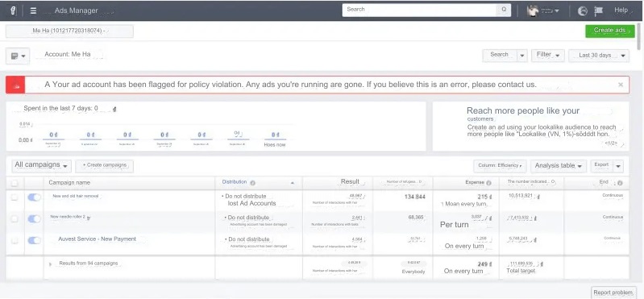Open the Filter dropdown
This screenshot has height=299, width=644.
click(x=548, y=56)
